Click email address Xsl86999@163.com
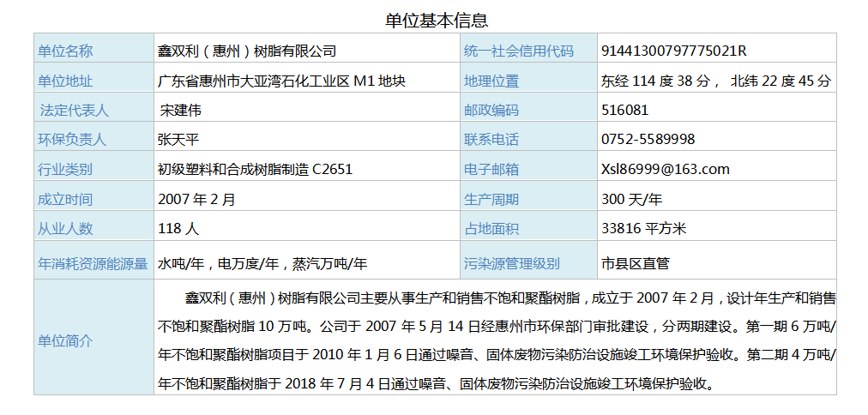 click(666, 170)
